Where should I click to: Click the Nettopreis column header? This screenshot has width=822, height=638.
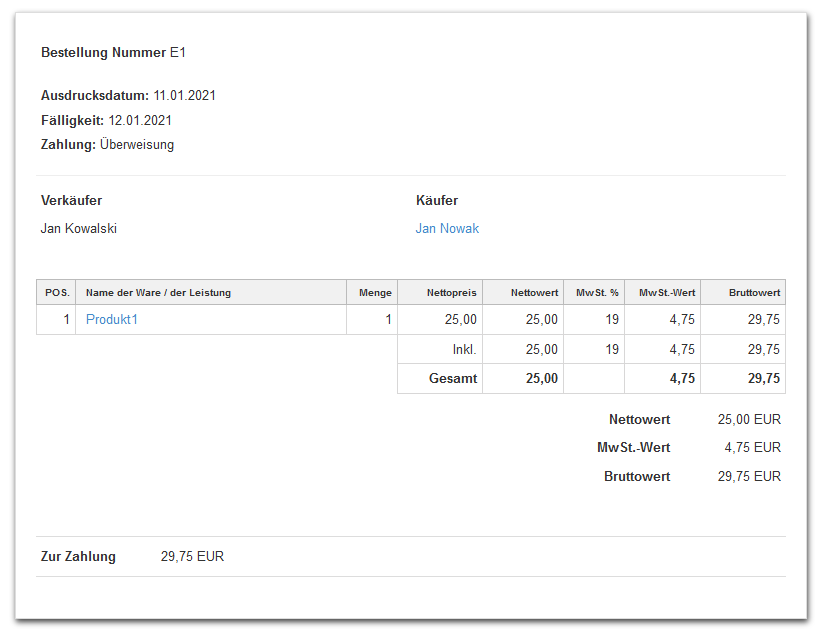451,293
